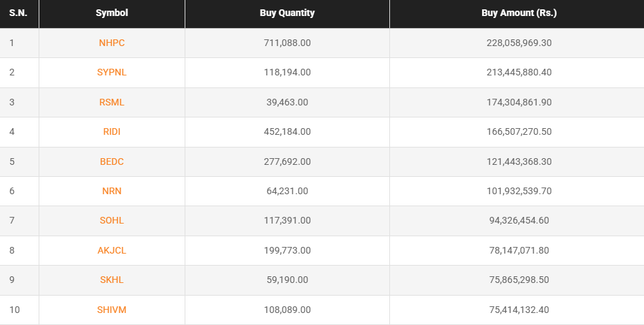This screenshot has width=644, height=325.
Task: Click RIDI buy quantity 452,184.00
Action: pos(287,131)
